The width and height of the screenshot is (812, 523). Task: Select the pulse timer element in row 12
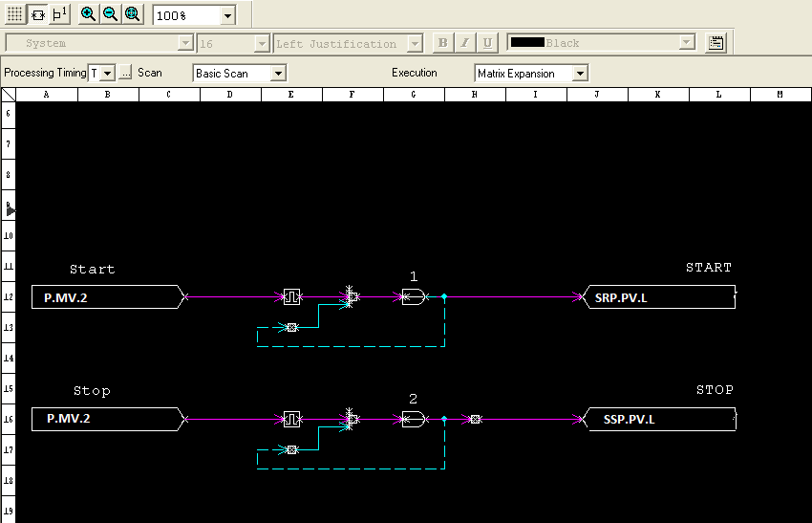[292, 297]
